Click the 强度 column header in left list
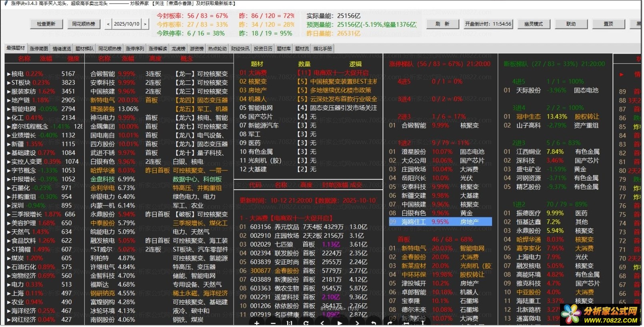Viewport: 644px width, 327px height. (x=73, y=59)
